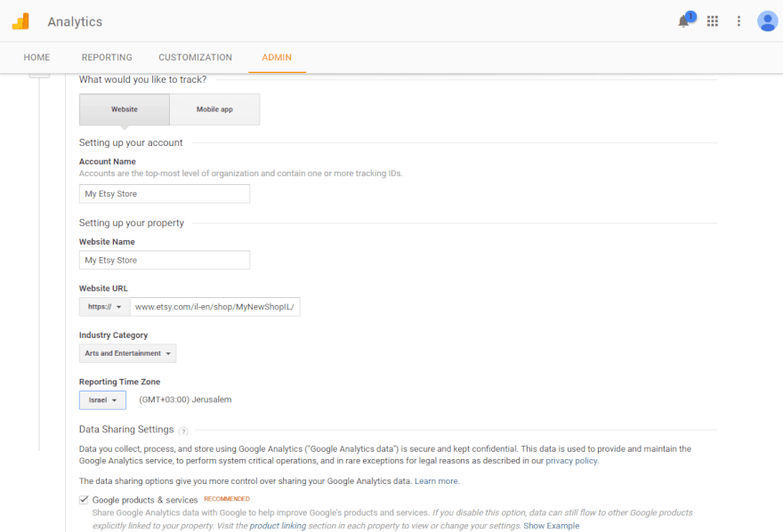The width and height of the screenshot is (783, 532).
Task: Click the Learn more link
Action: tap(436, 481)
